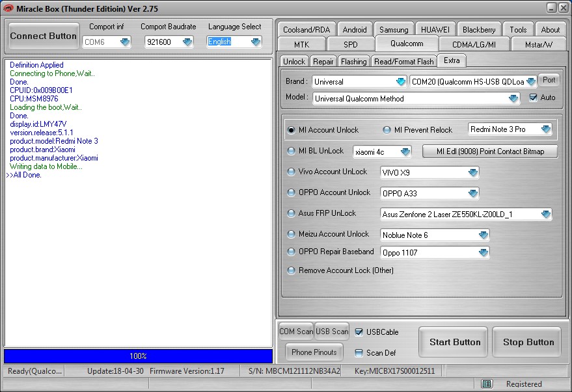The width and height of the screenshot is (572, 392).
Task: Switch to the Blackberry tab
Action: point(479,29)
